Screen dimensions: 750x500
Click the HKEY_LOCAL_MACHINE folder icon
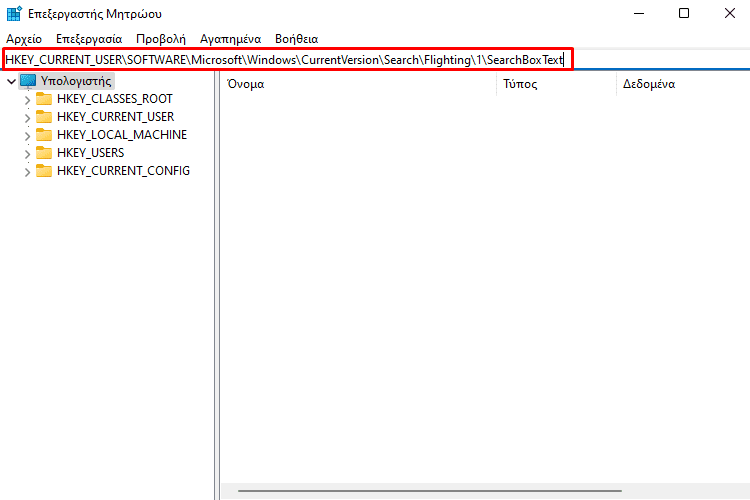[x=44, y=134]
